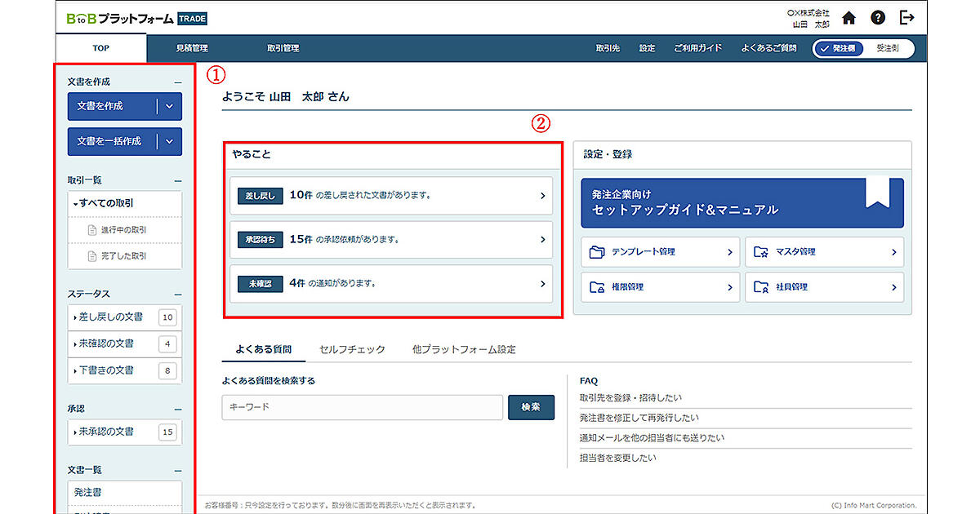The width and height of the screenshot is (980, 514).
Task: Open 権限管理 icon tile
Action: click(x=595, y=287)
